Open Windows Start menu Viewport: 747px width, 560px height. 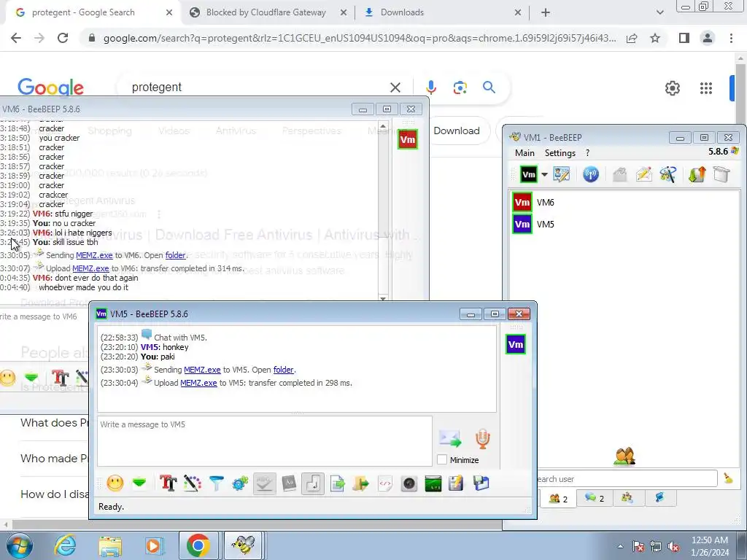click(19, 545)
